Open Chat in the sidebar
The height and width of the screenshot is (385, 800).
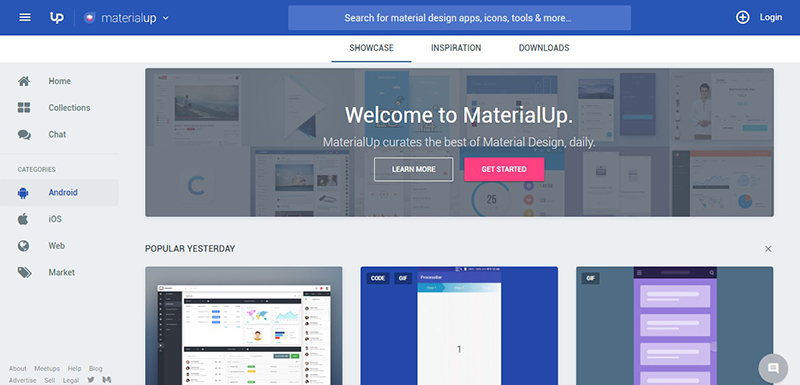[57, 134]
